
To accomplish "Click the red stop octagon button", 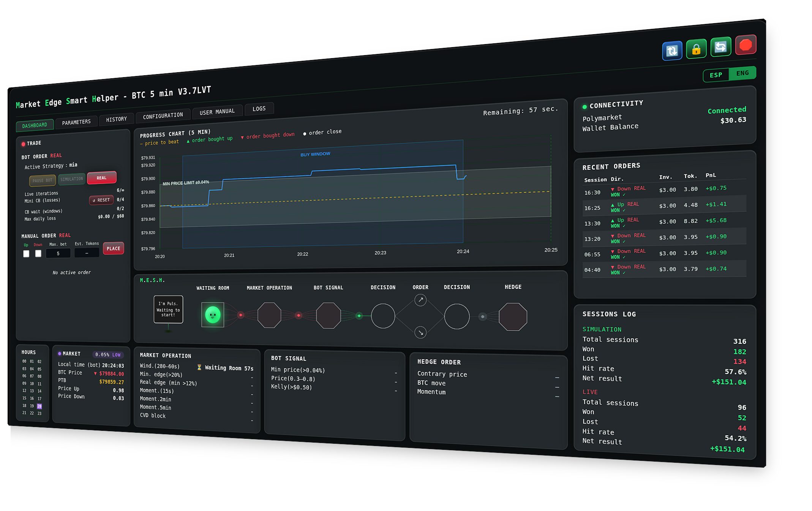I will coord(746,45).
